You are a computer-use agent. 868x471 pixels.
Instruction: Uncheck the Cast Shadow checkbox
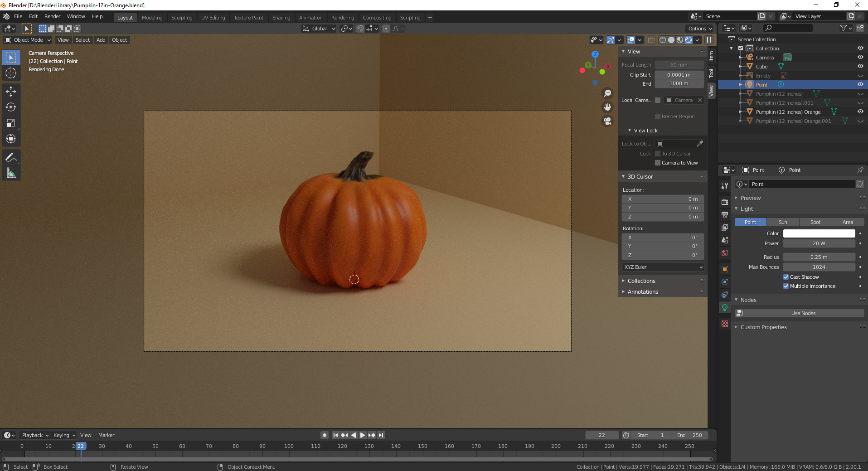pyautogui.click(x=786, y=277)
